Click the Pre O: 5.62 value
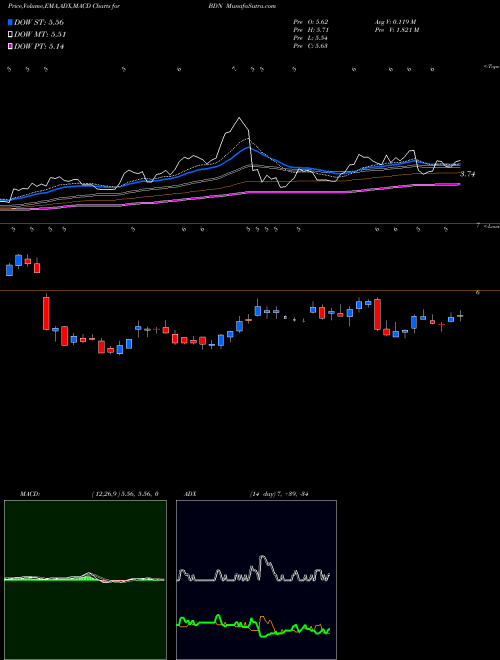This screenshot has height=660, width=500. click(311, 22)
